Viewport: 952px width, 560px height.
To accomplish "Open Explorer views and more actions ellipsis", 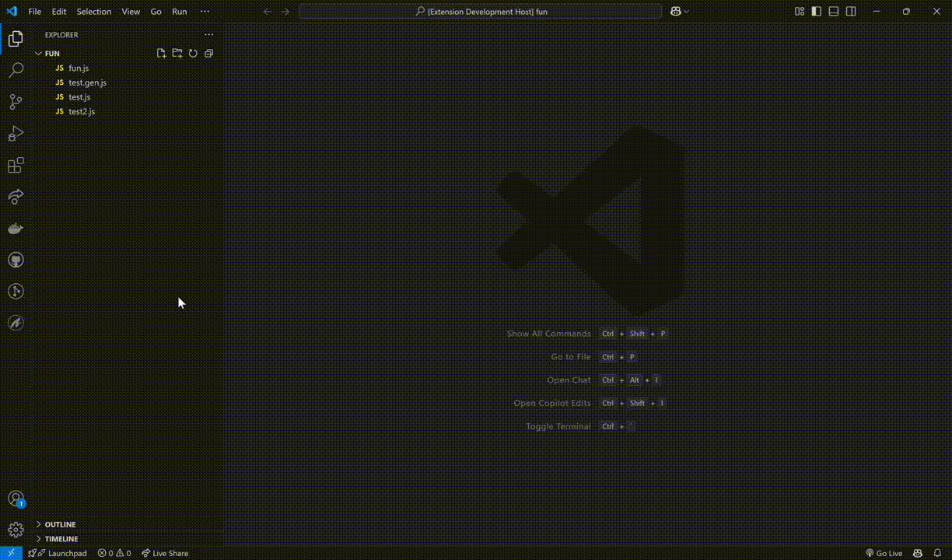I will [x=208, y=35].
